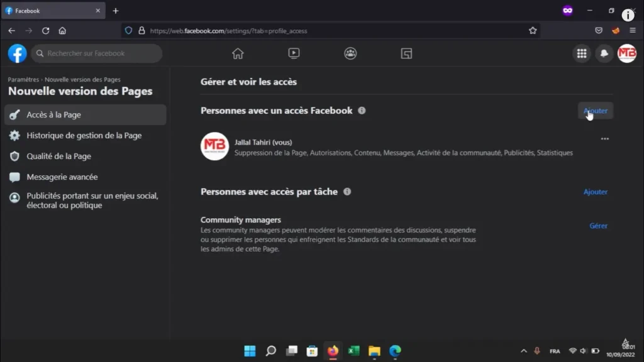Viewport: 644px width, 362px height.
Task: Click Gérer for Community managers
Action: point(599,226)
